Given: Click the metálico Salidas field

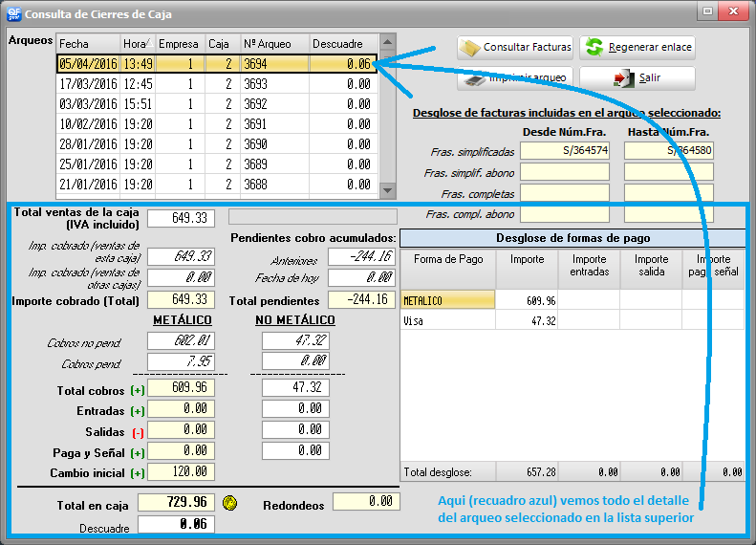Looking at the screenshot, I should (181, 429).
